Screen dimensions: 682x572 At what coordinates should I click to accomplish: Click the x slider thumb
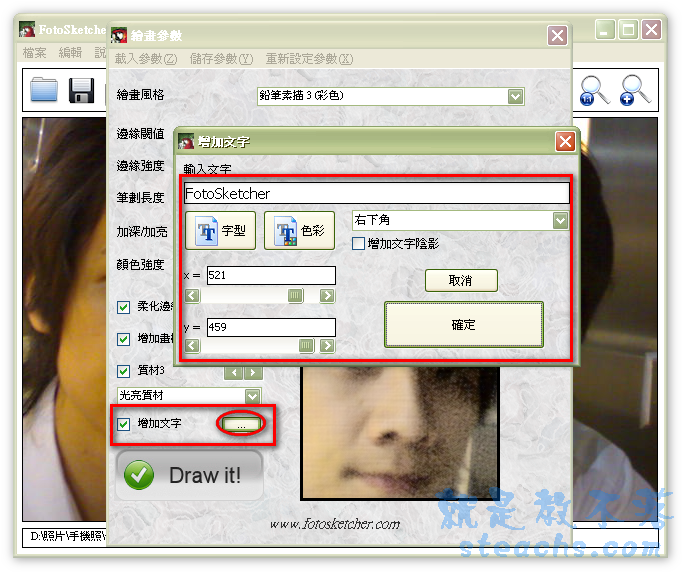click(295, 296)
